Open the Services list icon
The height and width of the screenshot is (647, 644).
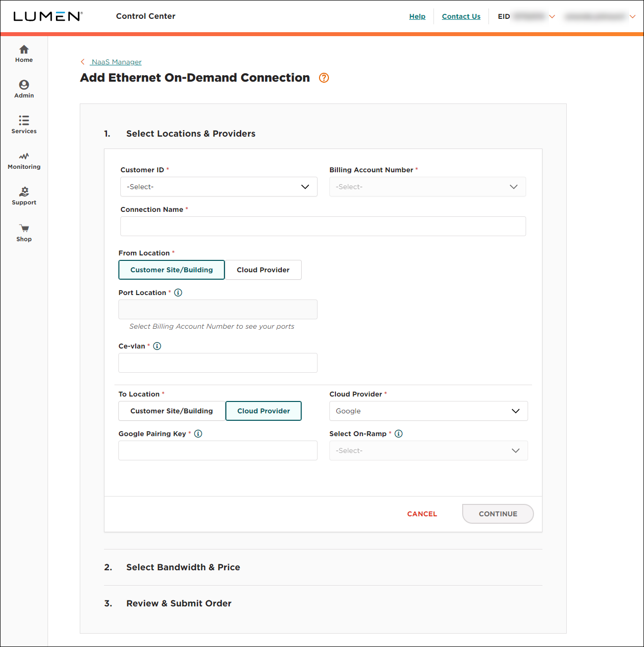[x=24, y=120]
